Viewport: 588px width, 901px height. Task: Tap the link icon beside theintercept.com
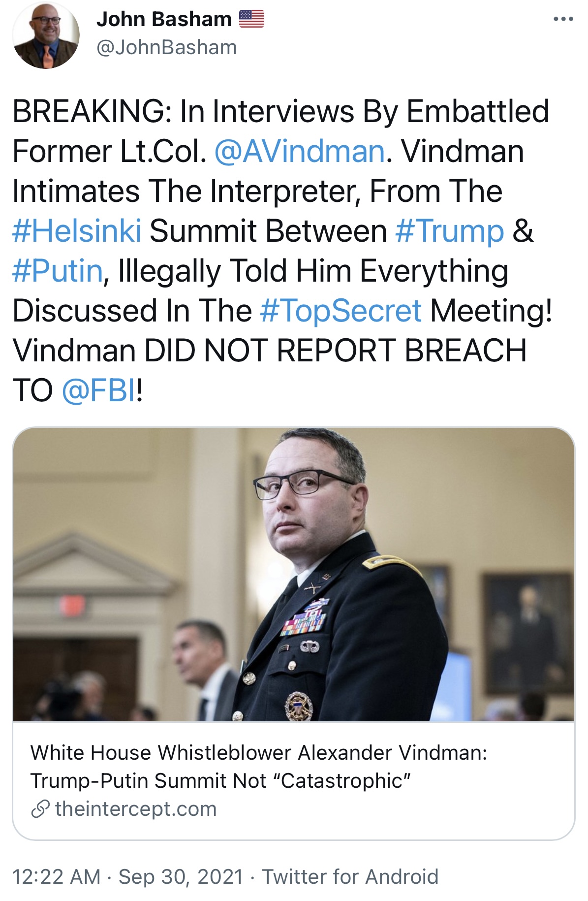point(40,809)
